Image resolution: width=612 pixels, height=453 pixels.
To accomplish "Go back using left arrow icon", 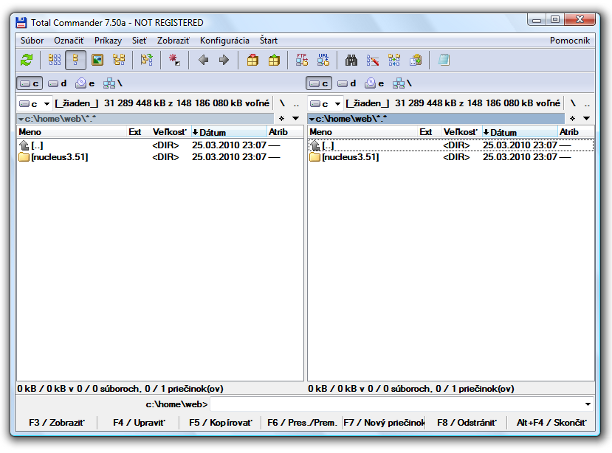I will (203, 60).
